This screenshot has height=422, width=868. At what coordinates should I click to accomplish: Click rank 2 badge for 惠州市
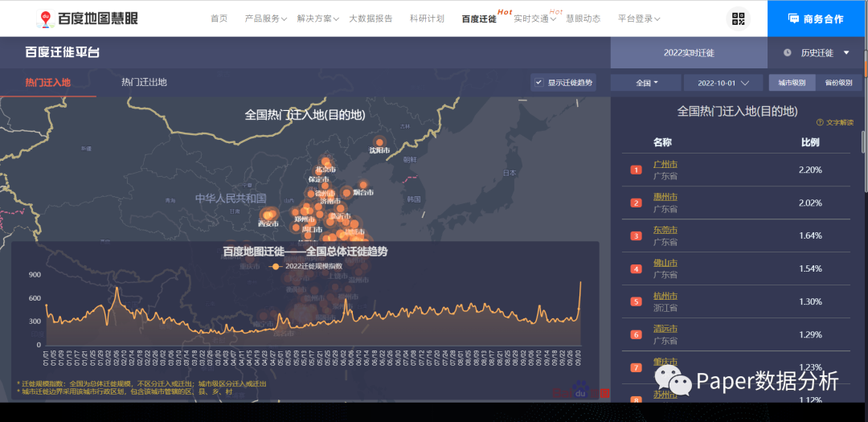(x=636, y=203)
